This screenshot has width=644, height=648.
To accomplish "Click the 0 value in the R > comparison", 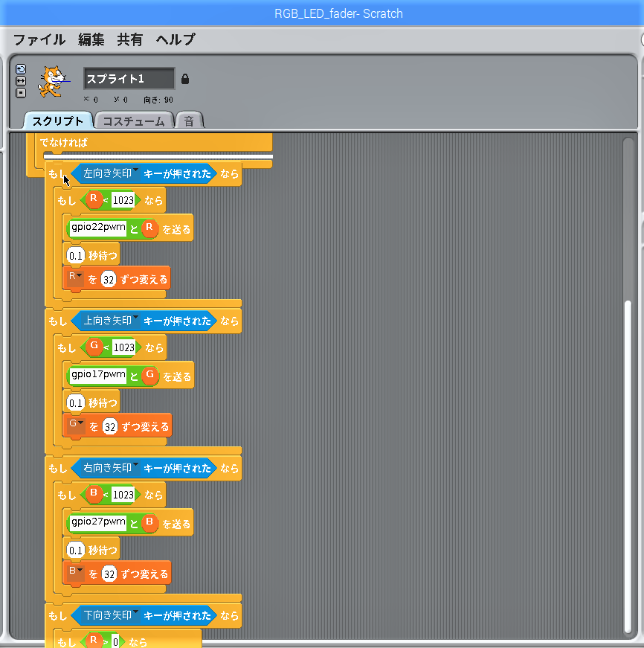I will click(116, 642).
